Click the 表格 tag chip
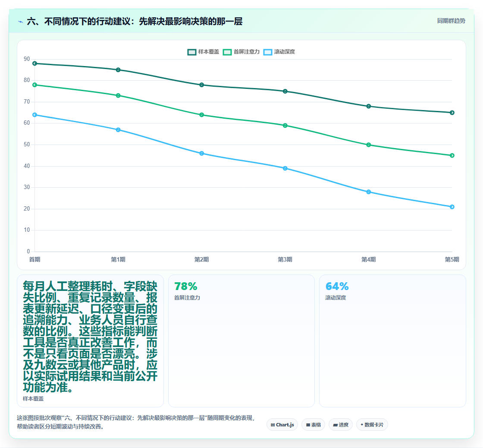The image size is (483, 448). tap(313, 425)
